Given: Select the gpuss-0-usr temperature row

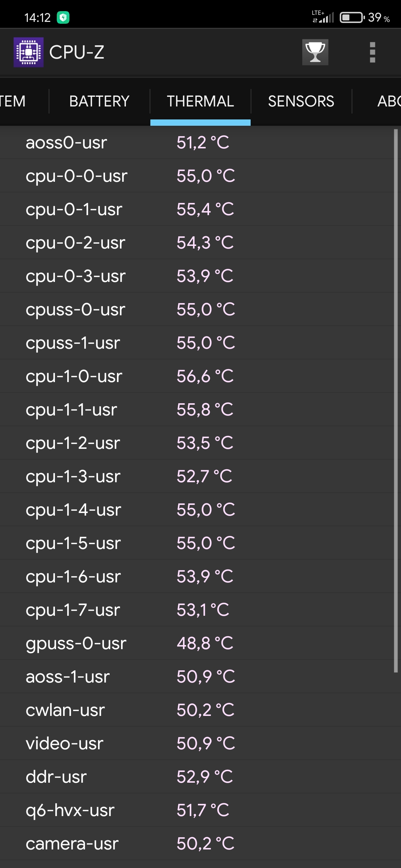Looking at the screenshot, I should (x=197, y=643).
